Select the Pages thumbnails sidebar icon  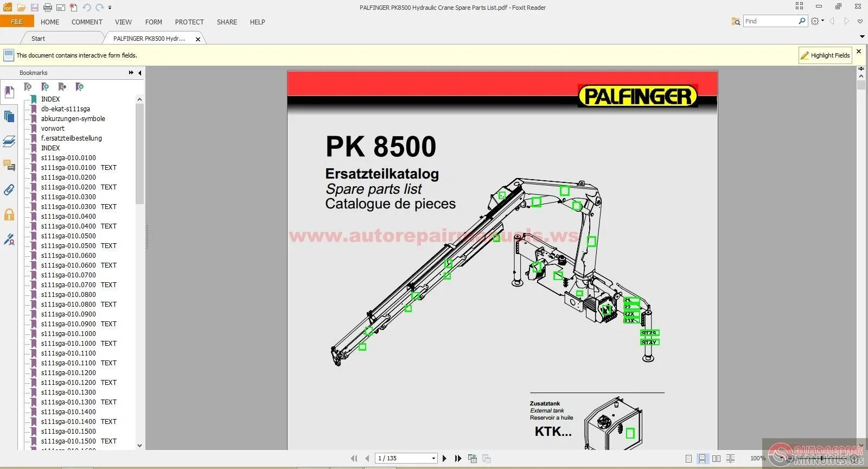9,116
